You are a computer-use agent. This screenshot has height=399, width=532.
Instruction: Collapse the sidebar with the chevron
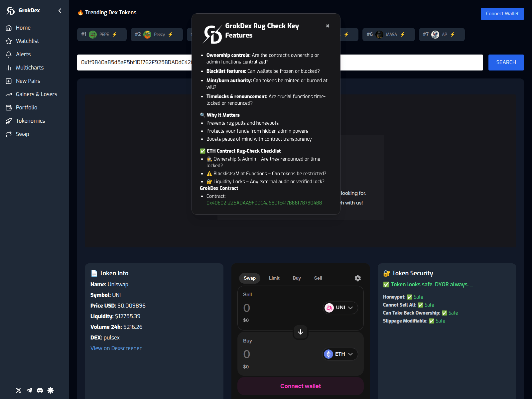pyautogui.click(x=60, y=11)
